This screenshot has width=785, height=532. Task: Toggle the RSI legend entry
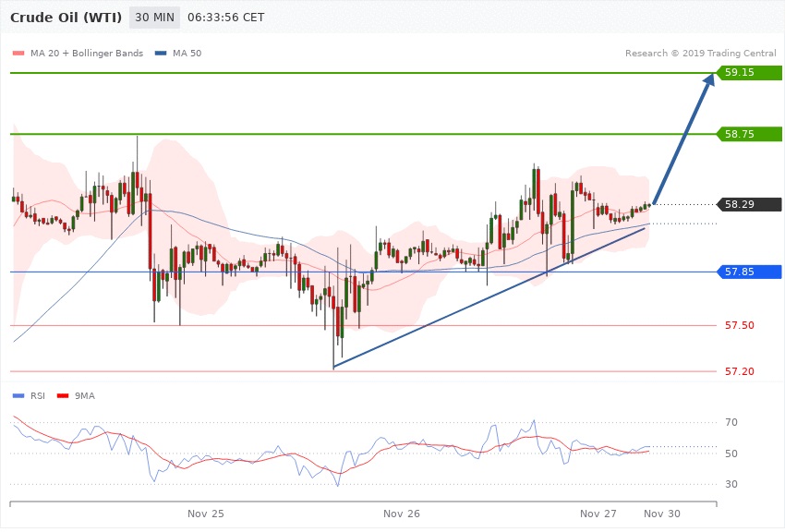tap(37, 395)
